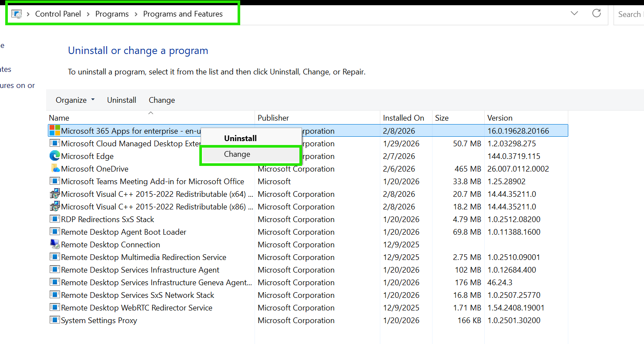This screenshot has height=344, width=644.
Task: Expand the address bar history dropdown
Action: tap(574, 13)
